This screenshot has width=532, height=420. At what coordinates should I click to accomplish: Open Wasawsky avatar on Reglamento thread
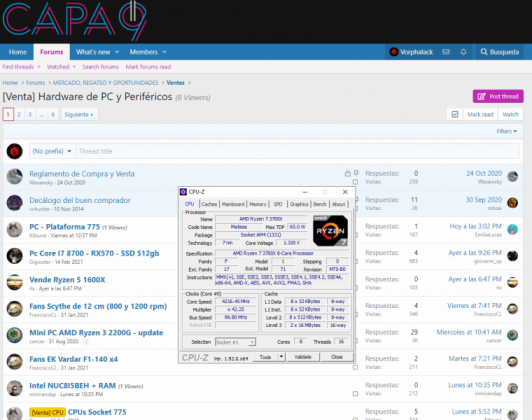pos(15,176)
